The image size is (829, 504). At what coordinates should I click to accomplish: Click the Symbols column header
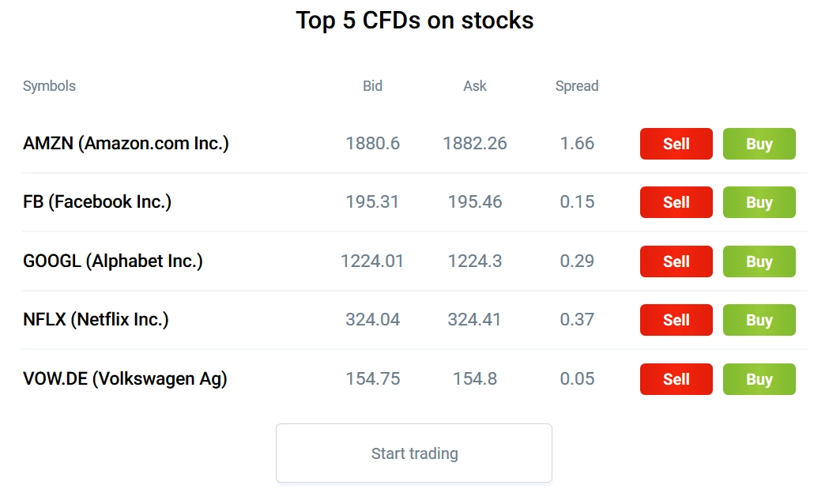click(49, 86)
